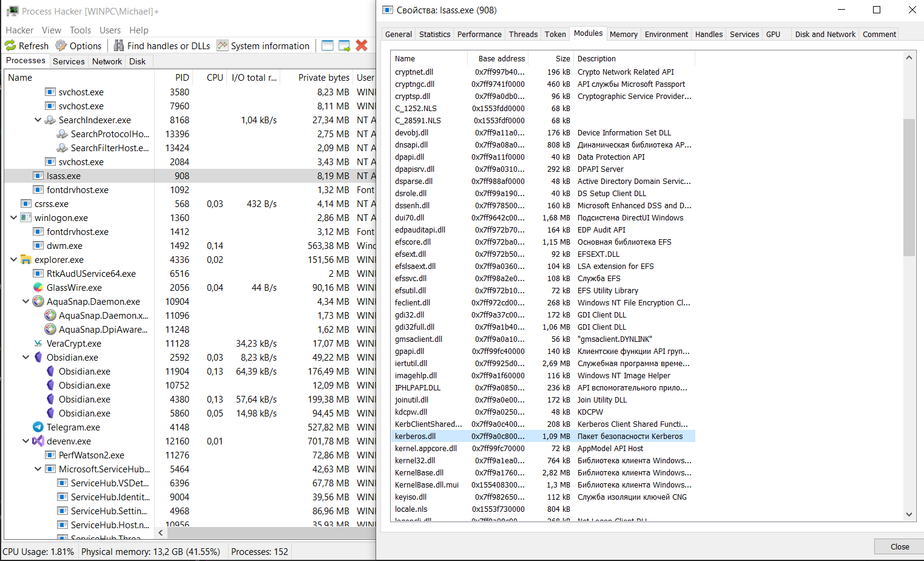The image size is (924, 561).
Task: Select the VeraCrypt.exe process icon
Action: [38, 343]
